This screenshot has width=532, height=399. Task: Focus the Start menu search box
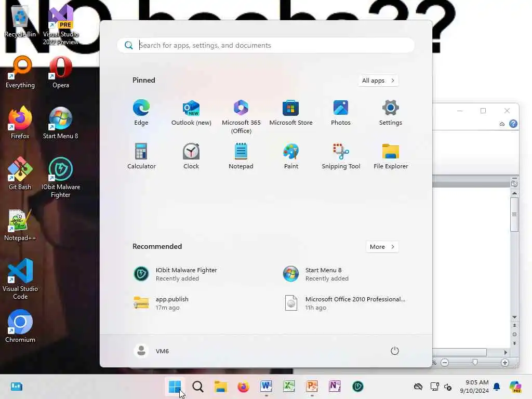coord(265,45)
